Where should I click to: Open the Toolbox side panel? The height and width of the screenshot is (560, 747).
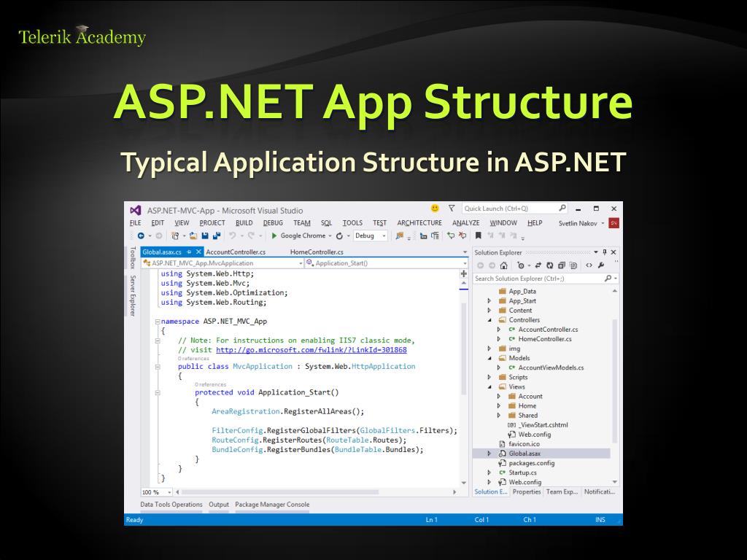(x=133, y=257)
